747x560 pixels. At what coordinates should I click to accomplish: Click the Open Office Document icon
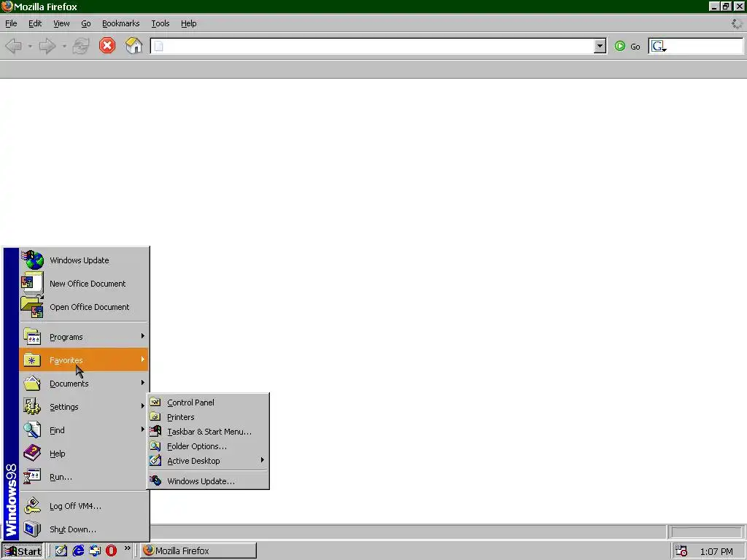pos(32,307)
